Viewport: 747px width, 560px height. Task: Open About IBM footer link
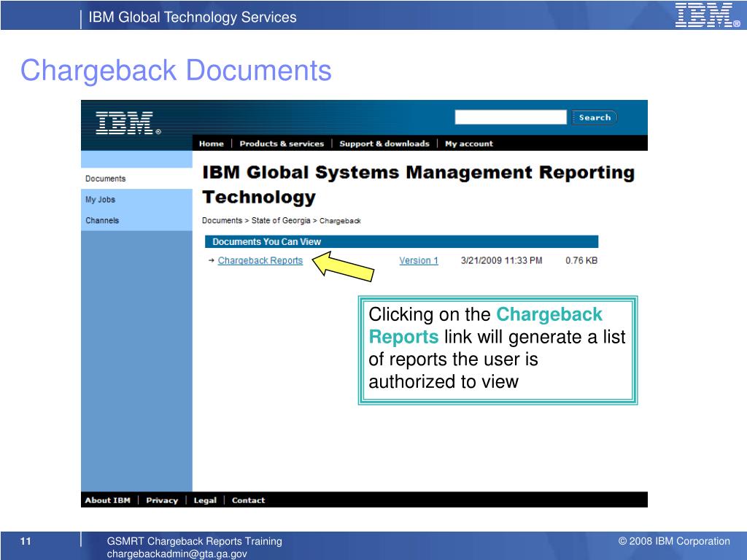coord(107,500)
